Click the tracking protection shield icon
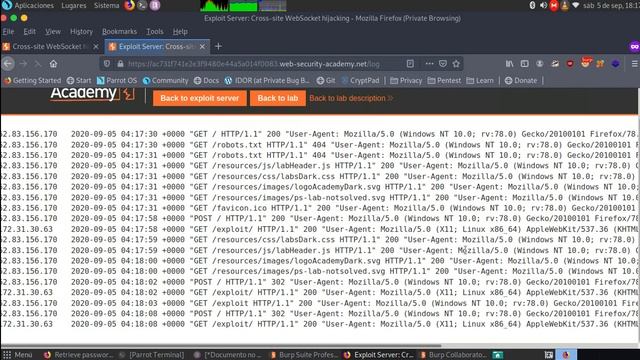The image size is (640, 360). pos(107,64)
